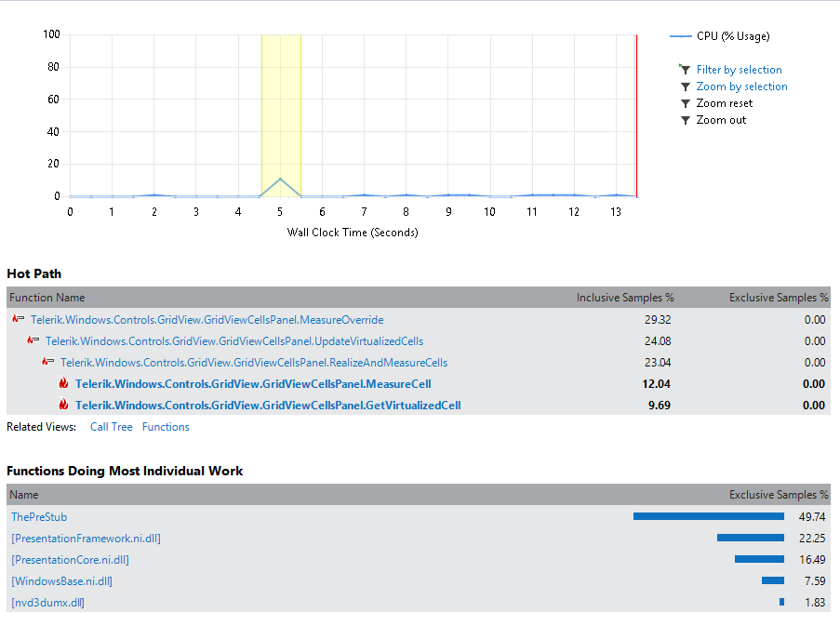Click the Zoom out funnel icon
The width and height of the screenshot is (840, 626).
point(686,120)
